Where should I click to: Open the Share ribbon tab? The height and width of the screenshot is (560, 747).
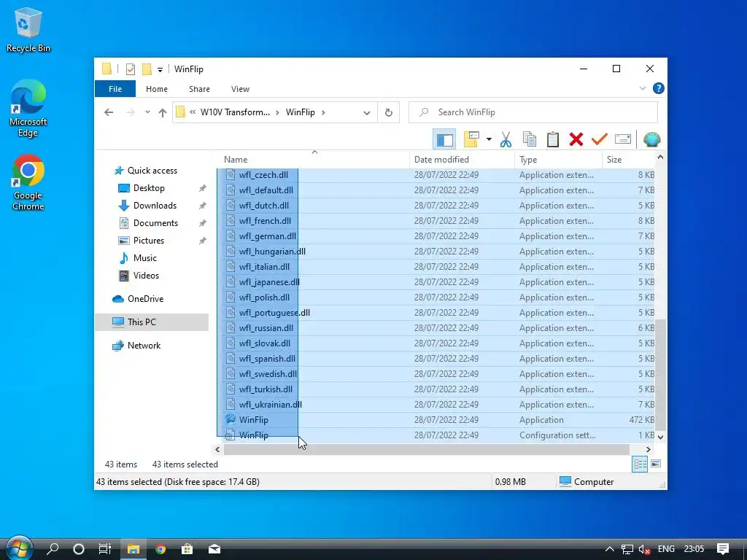[199, 89]
